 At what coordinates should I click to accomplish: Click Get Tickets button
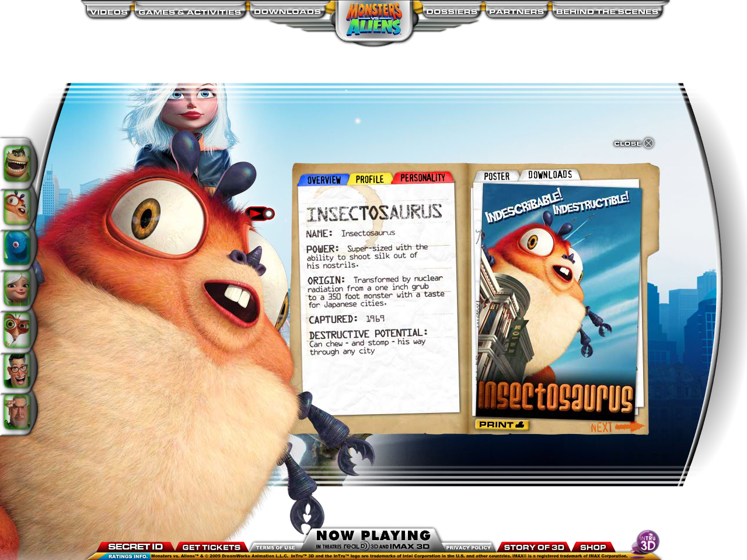pos(211,547)
